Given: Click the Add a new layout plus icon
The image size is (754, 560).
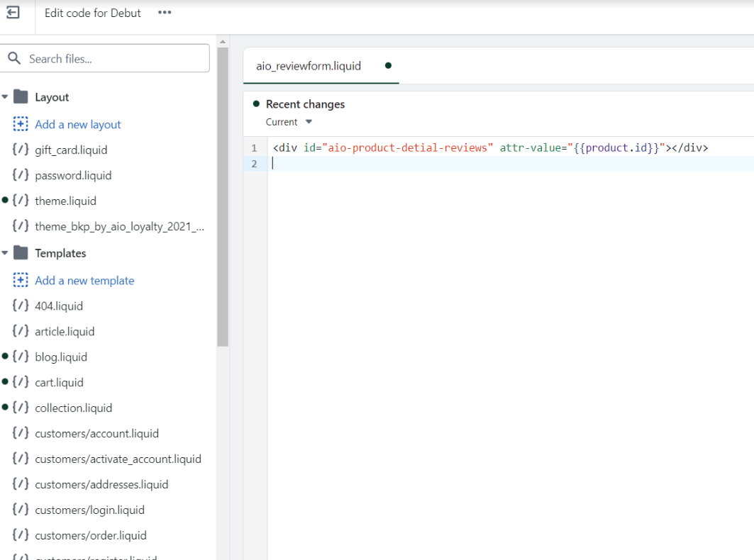Looking at the screenshot, I should [x=20, y=124].
